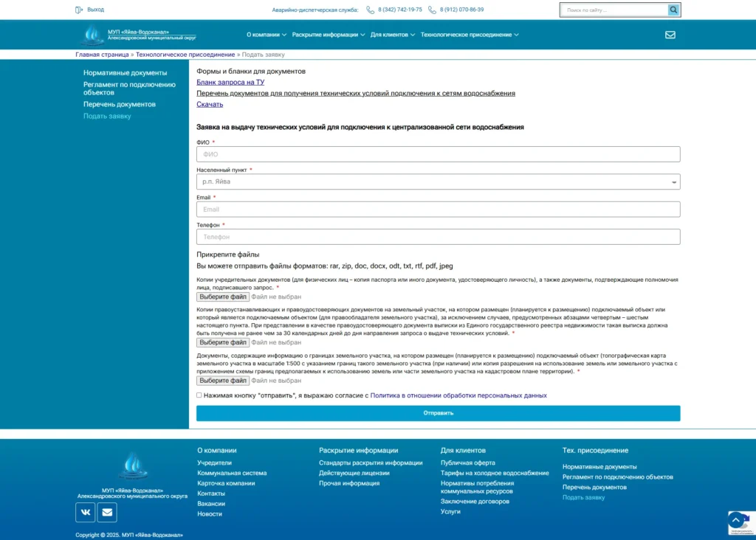The height and width of the screenshot is (540, 756).
Task: Open footer Прочая информация link
Action: coord(349,482)
